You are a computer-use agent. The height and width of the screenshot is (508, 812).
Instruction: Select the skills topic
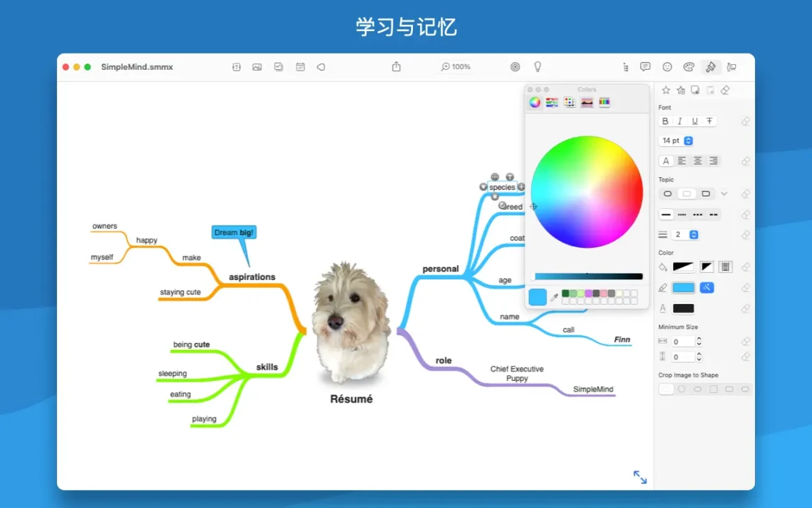(x=267, y=367)
